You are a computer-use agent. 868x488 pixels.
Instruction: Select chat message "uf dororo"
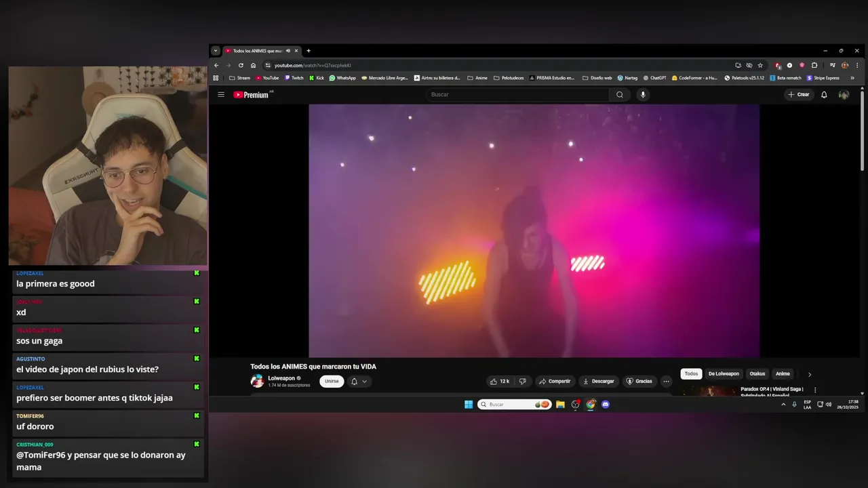tap(35, 426)
